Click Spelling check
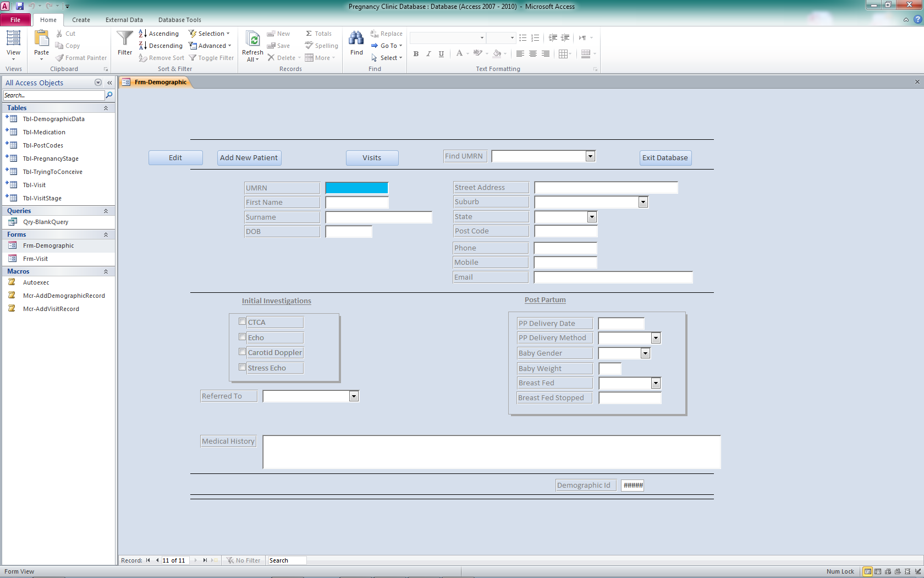This screenshot has height=578, width=924. (x=322, y=46)
